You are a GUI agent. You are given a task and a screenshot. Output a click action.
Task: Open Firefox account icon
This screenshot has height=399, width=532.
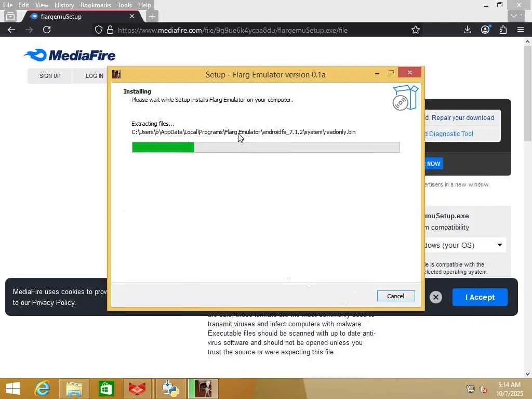(x=486, y=30)
